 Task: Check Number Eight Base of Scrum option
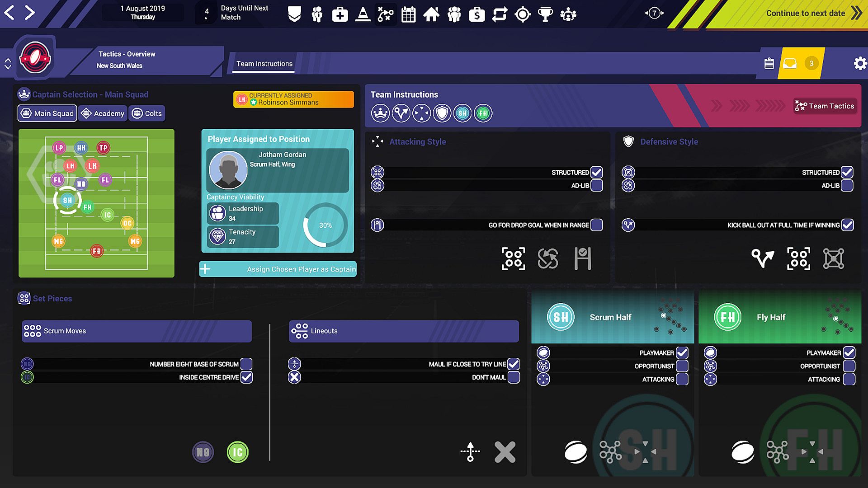point(246,364)
